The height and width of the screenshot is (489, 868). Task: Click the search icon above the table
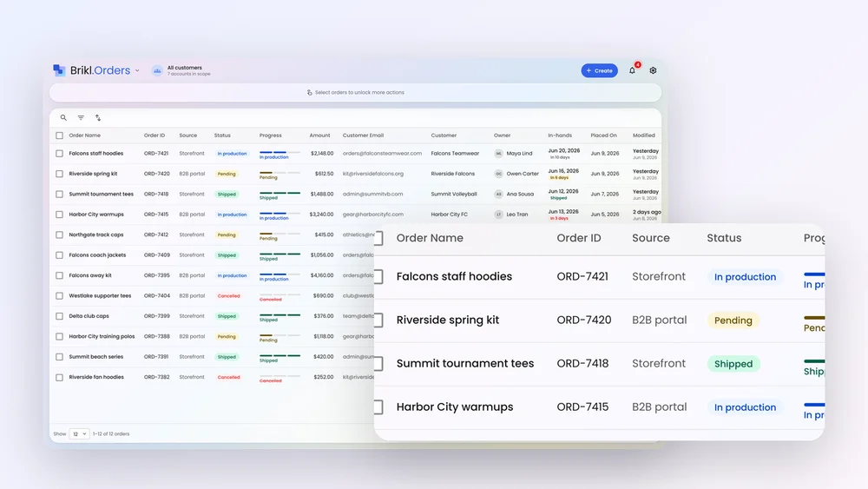[63, 117]
